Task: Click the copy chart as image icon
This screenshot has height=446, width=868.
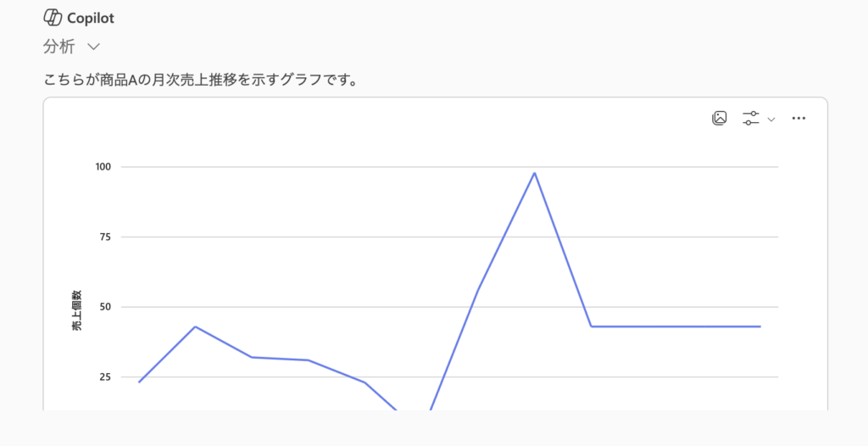Action: 719,119
